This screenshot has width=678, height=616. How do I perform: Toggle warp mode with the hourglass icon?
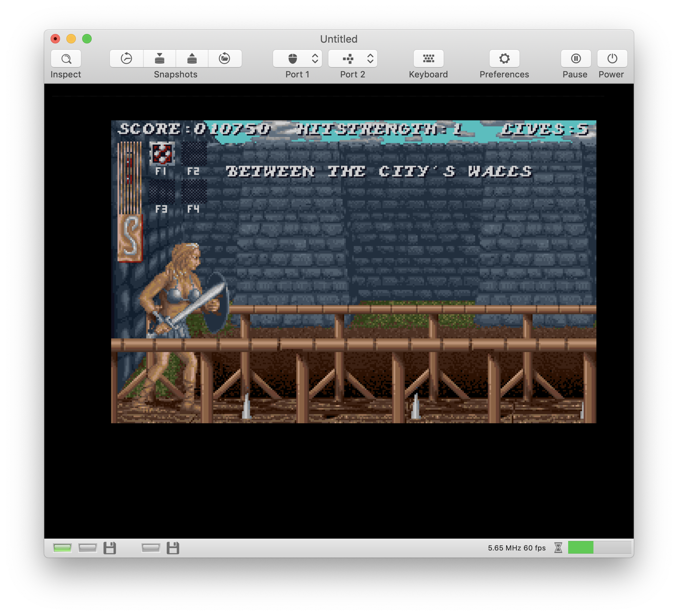pyautogui.click(x=558, y=548)
